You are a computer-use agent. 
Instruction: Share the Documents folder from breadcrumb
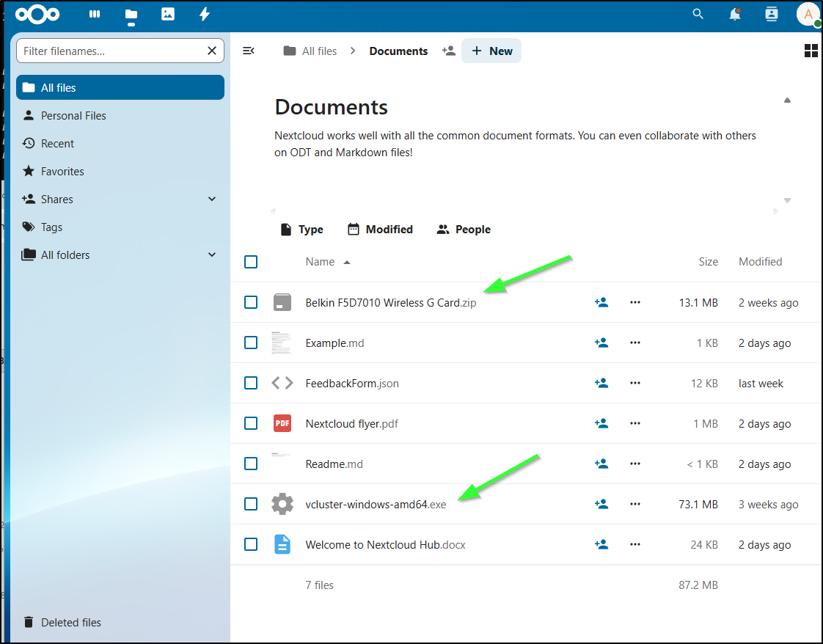coord(449,51)
